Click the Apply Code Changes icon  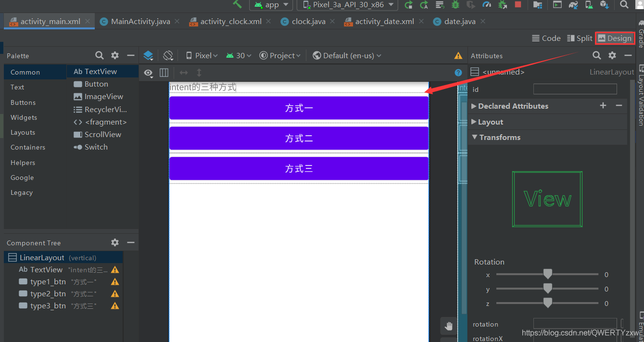pyautogui.click(x=424, y=5)
